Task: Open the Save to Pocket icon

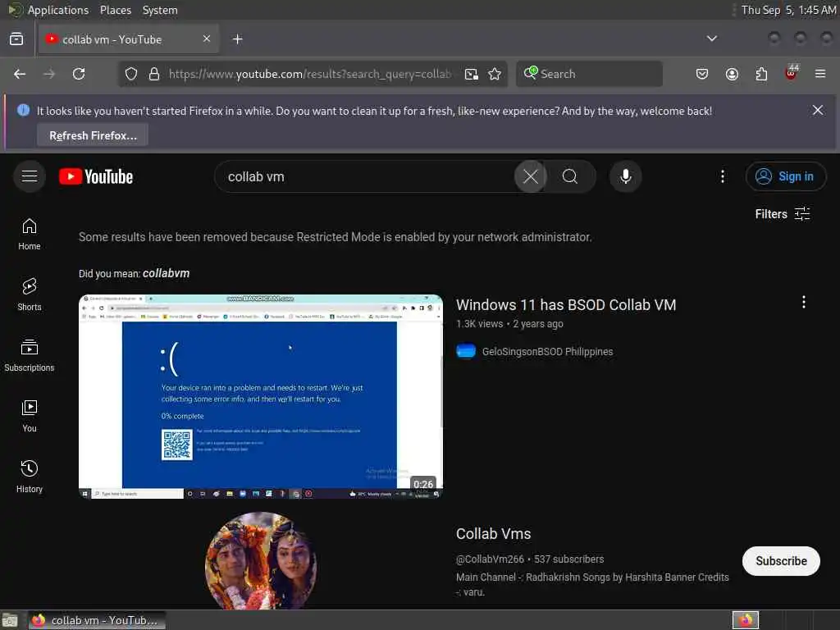Action: 702,74
